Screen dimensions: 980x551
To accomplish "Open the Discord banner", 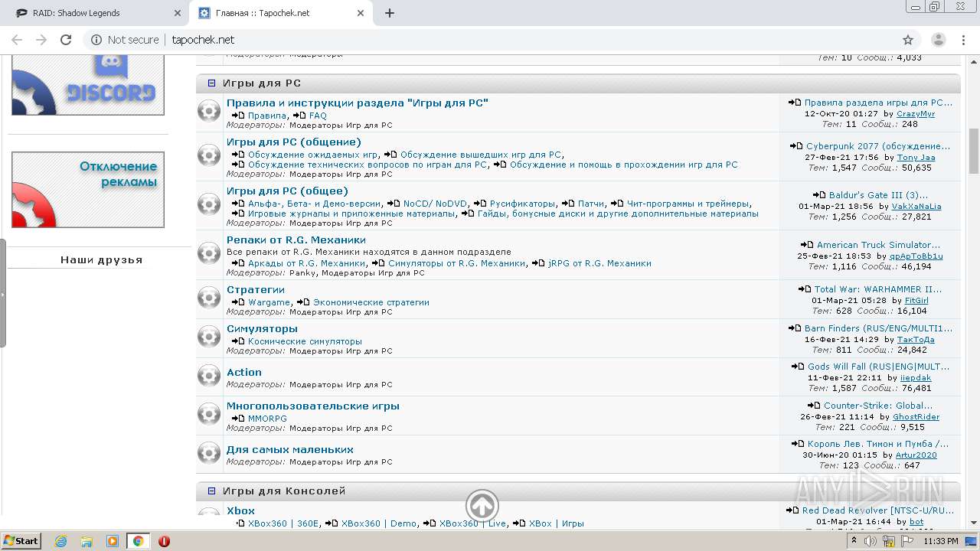I will pos(88,85).
